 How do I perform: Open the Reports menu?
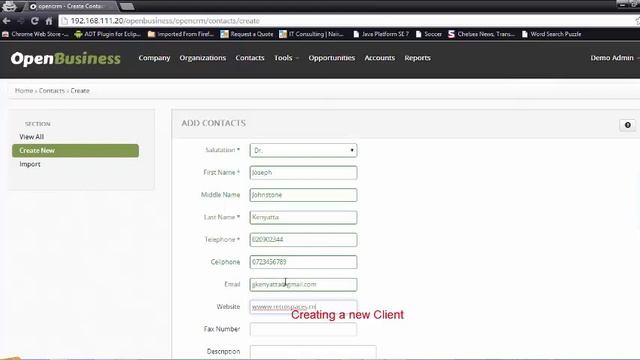click(417, 58)
